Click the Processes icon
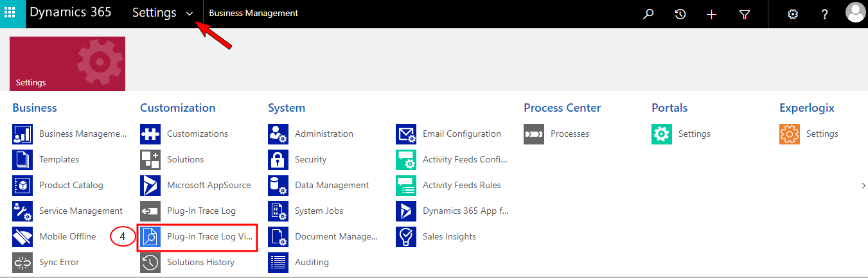The width and height of the screenshot is (868, 278). (534, 134)
